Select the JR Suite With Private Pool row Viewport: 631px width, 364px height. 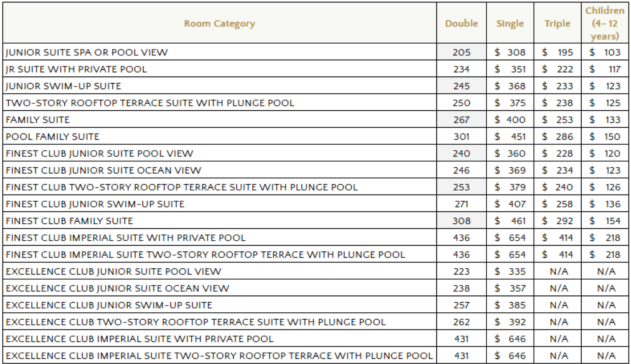(x=76, y=69)
